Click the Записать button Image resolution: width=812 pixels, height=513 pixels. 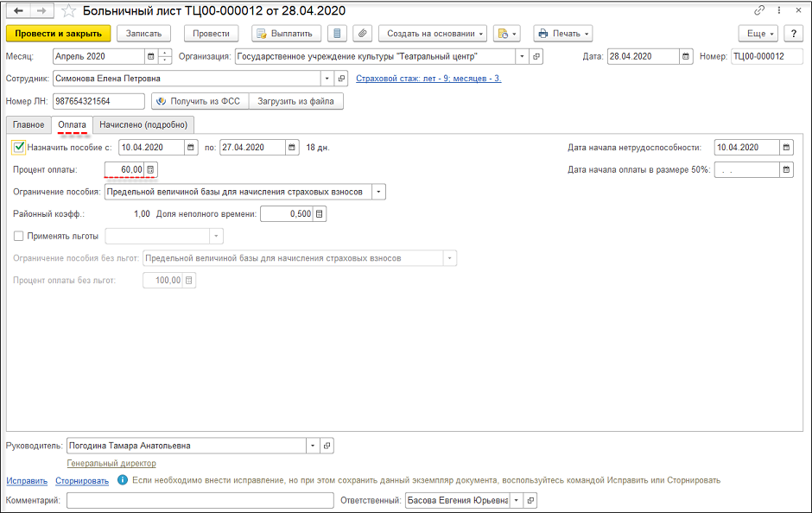click(x=143, y=34)
